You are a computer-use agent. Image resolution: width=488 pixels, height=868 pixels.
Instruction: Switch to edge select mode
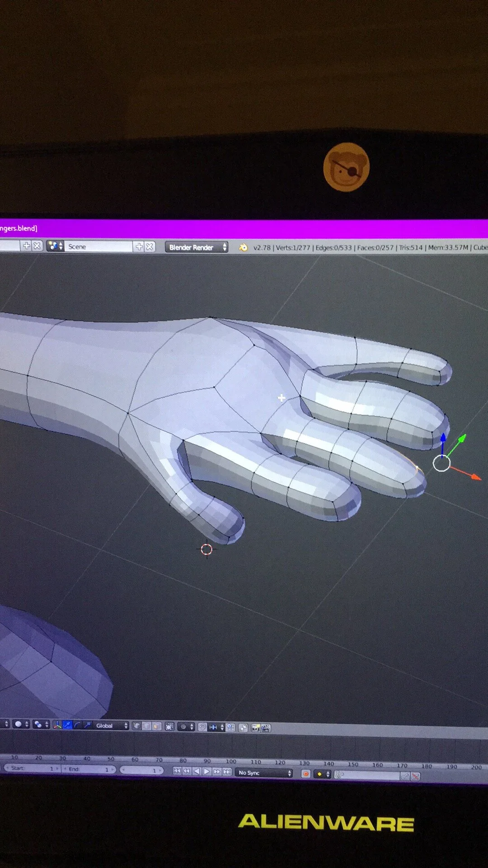pos(146,726)
